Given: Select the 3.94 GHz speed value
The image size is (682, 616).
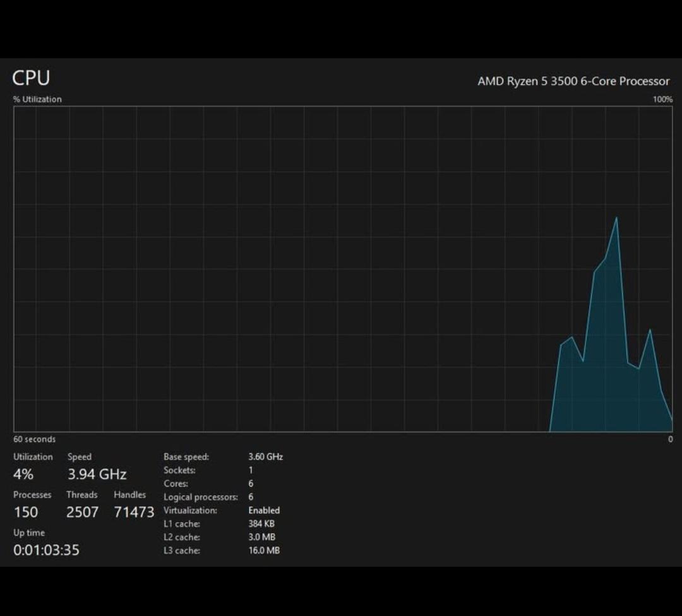Looking at the screenshot, I should pos(97,474).
